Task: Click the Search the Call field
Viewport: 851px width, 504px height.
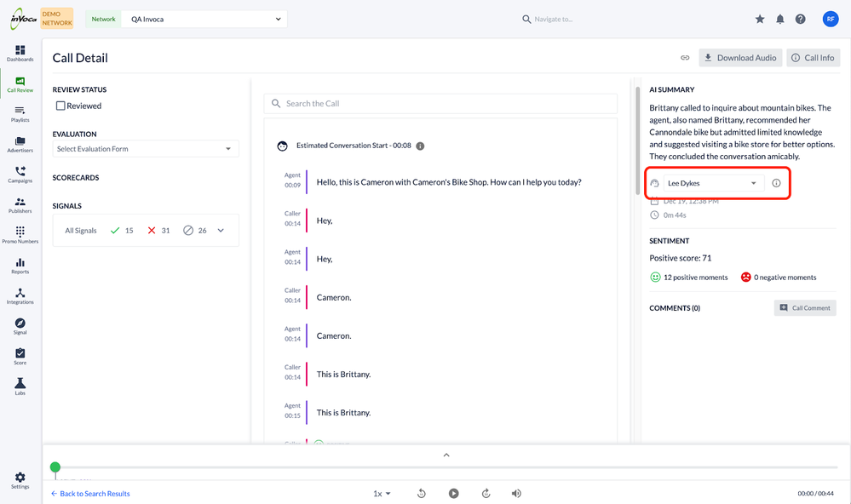Action: tap(440, 104)
